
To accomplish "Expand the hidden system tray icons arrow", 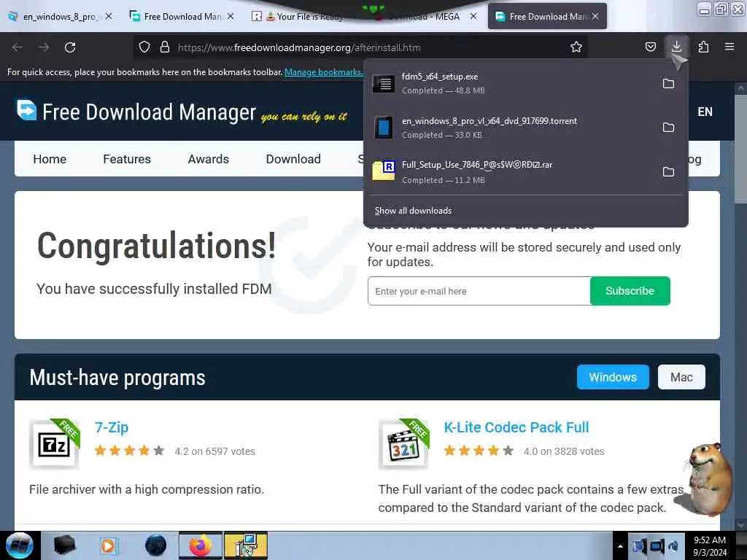I will (x=620, y=546).
